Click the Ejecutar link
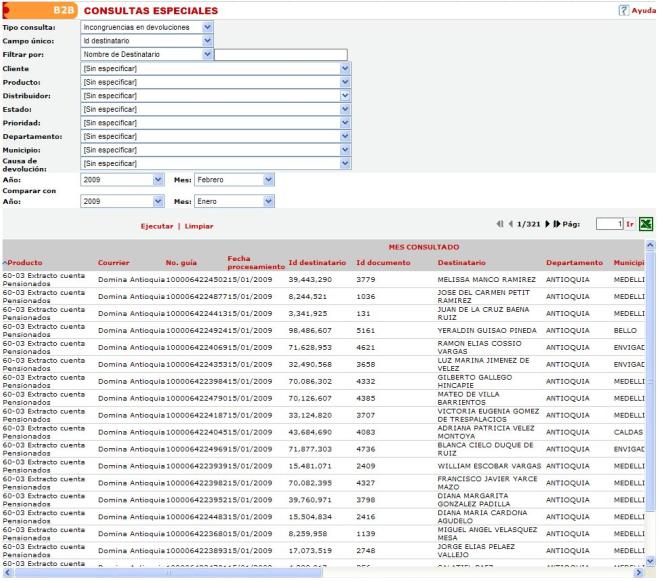This screenshot has height=581, width=658. coord(156,226)
